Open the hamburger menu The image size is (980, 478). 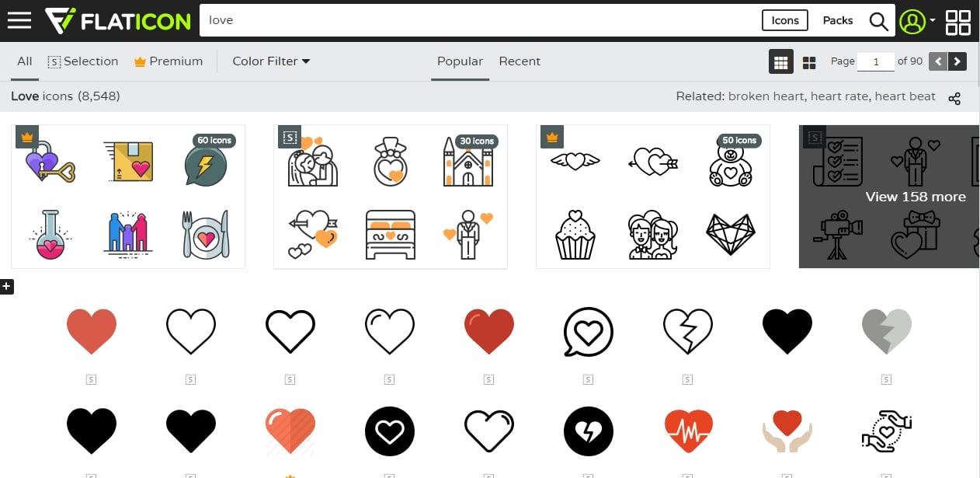coord(19,20)
